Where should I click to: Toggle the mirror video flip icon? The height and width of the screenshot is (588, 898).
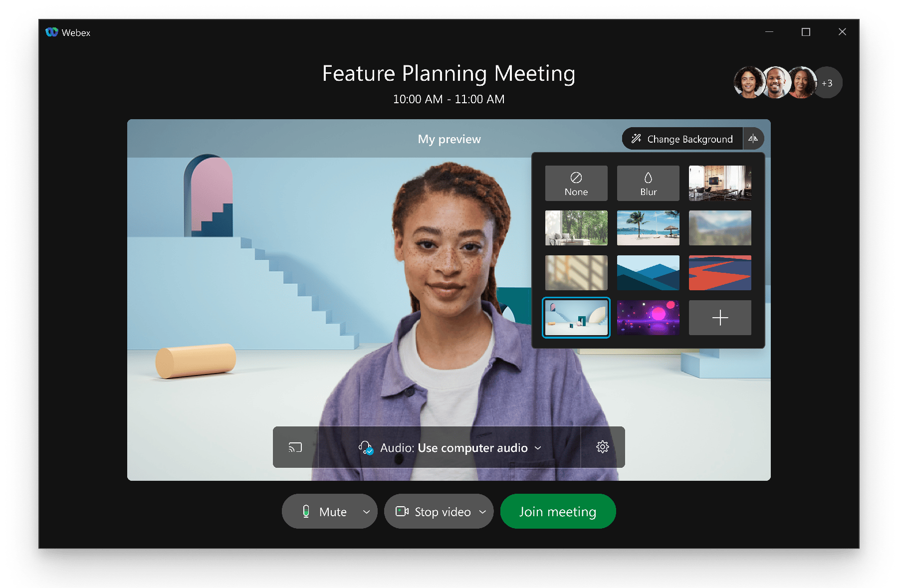(x=753, y=139)
